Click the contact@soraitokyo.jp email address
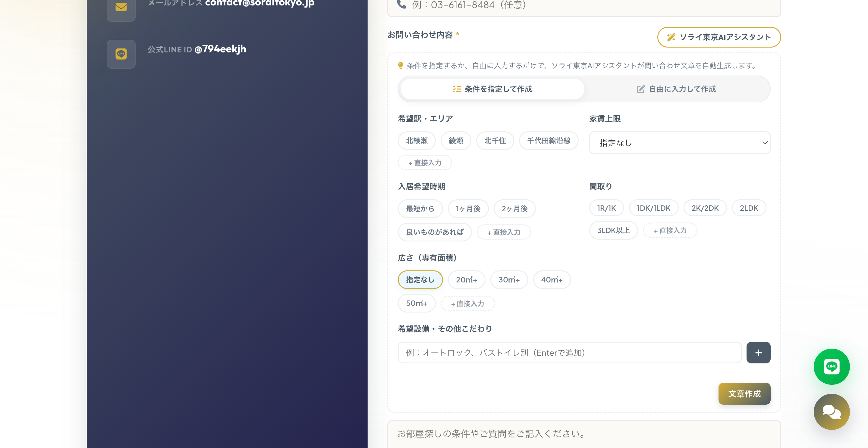 [259, 3]
